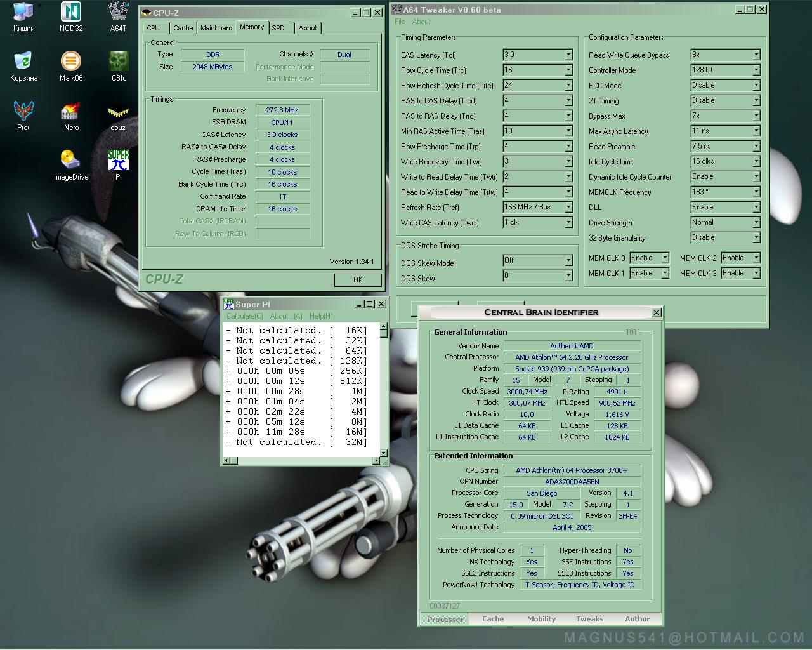The height and width of the screenshot is (650, 812).
Task: Click the CPU-Z title bar icon
Action: tap(146, 13)
